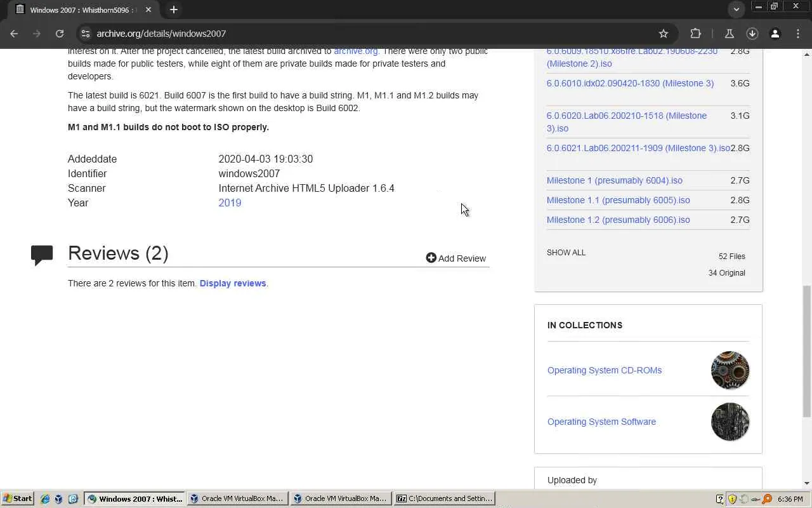Click the Operating System CD-ROMs gears thumbnail

coord(730,370)
